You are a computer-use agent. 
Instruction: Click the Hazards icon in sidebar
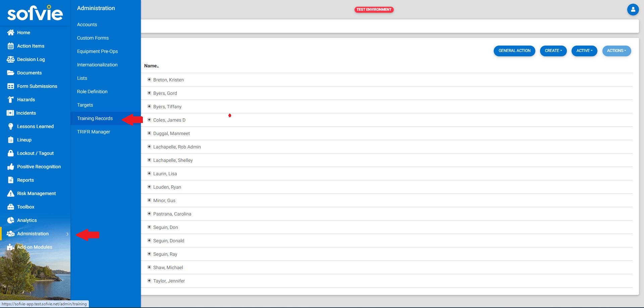coord(11,100)
